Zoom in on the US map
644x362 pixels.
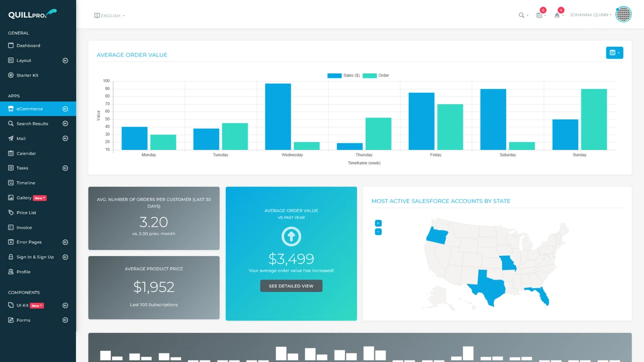pos(378,223)
